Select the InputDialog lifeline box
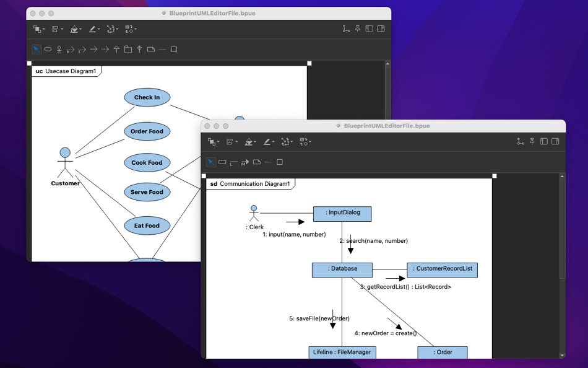 click(342, 214)
